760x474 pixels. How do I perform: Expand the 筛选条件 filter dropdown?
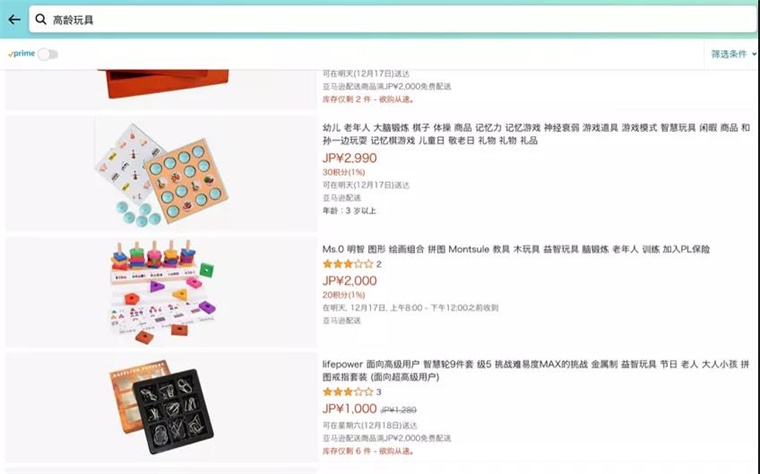pos(733,54)
